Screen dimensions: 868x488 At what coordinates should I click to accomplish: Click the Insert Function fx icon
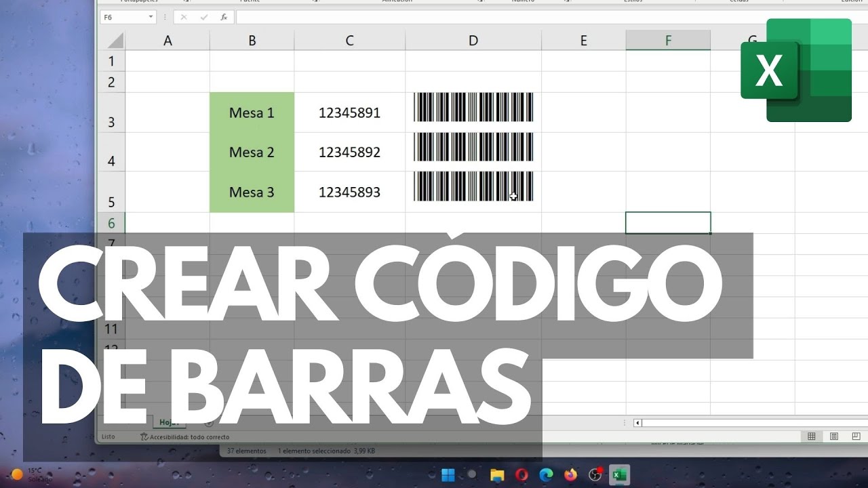coord(224,18)
